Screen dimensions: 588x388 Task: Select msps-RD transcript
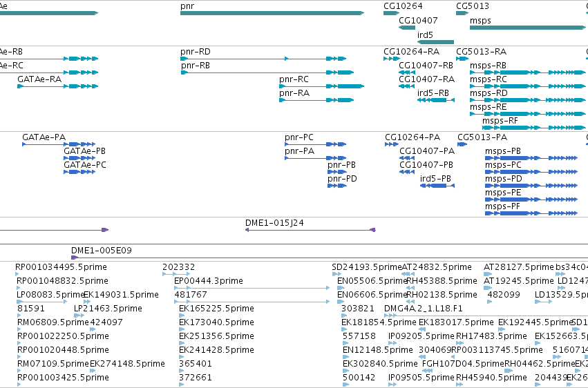pos(528,100)
